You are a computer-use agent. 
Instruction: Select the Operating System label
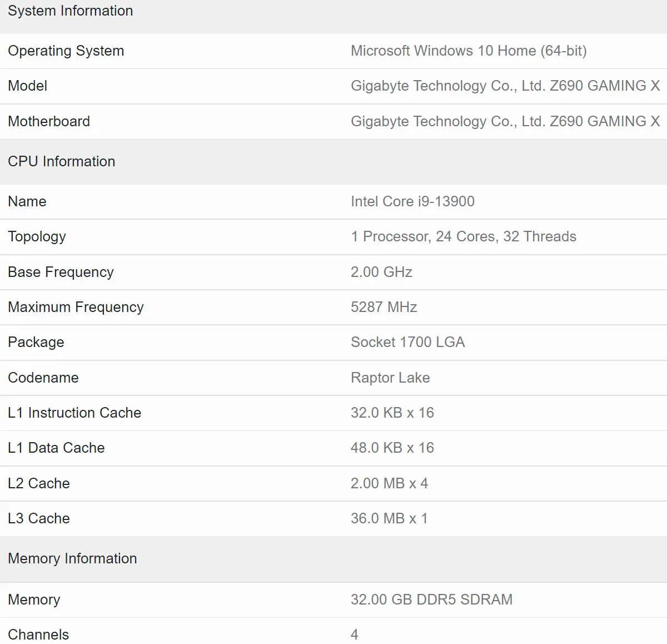(66, 51)
